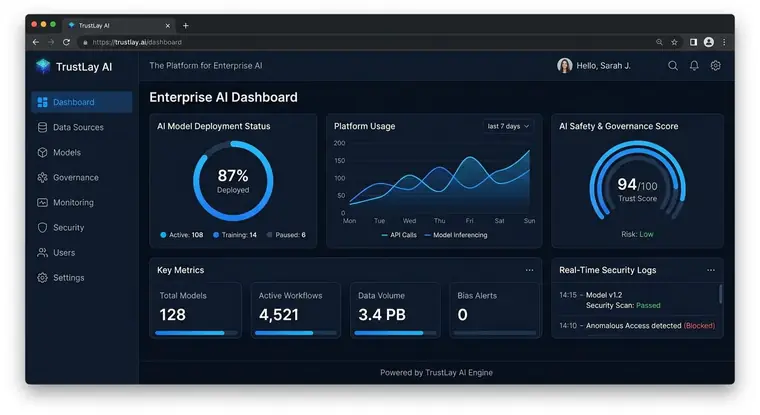This screenshot has width=760, height=415.
Task: Open the Dashboard sidebar item
Action: [81, 102]
